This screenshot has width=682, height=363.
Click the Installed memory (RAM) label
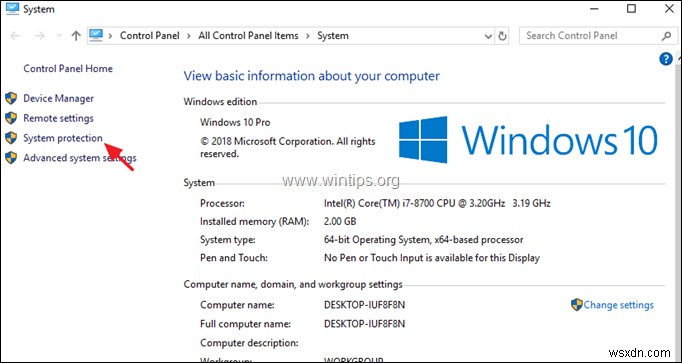click(254, 222)
